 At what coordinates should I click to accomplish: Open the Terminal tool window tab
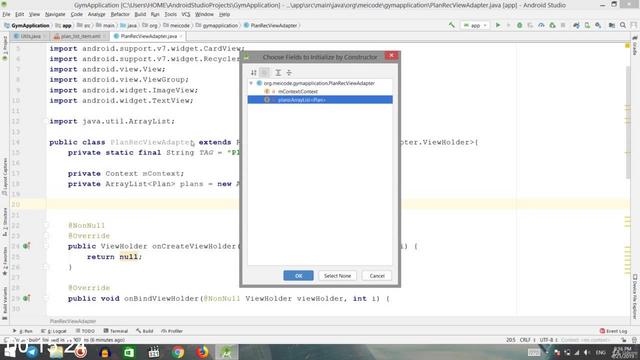coord(116,331)
